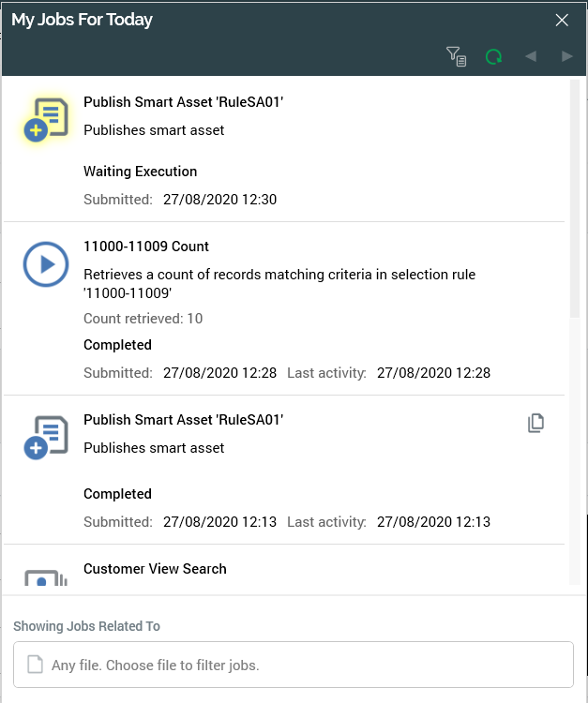
Task: Go to previous page of jobs
Action: pos(531,57)
